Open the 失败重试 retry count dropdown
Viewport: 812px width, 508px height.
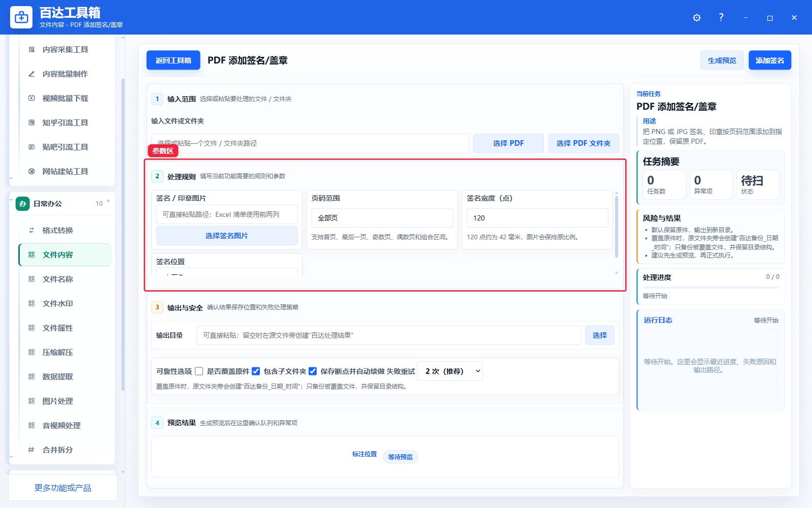450,371
